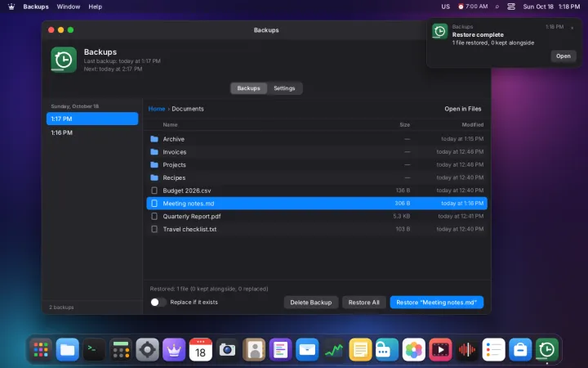Click the menu bar date and time

point(551,7)
